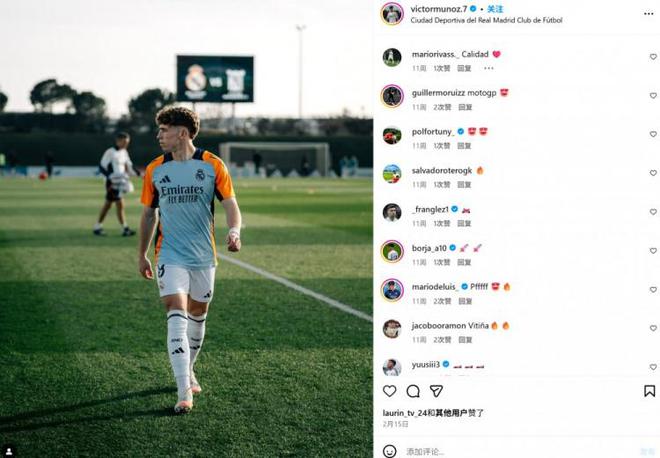Reply to mariorivass_ Calidad comment
This screenshot has height=458, width=660.
click(464, 68)
